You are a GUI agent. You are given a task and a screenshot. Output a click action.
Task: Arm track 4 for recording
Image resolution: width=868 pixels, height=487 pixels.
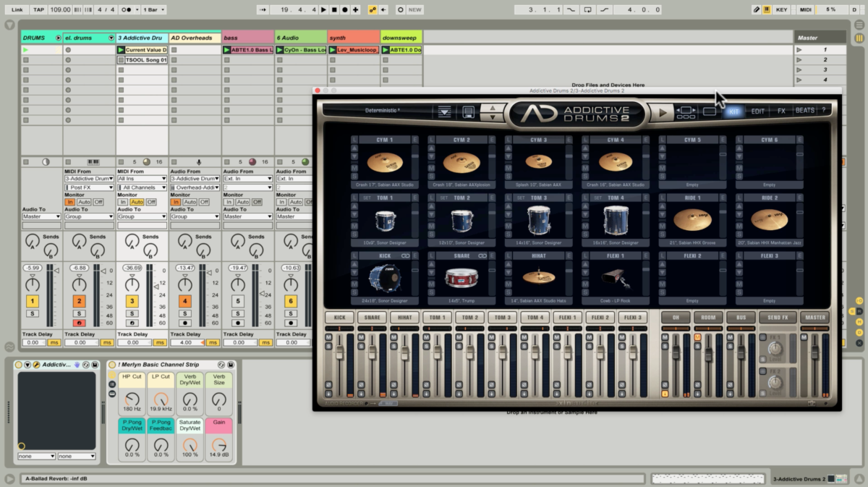coord(185,323)
